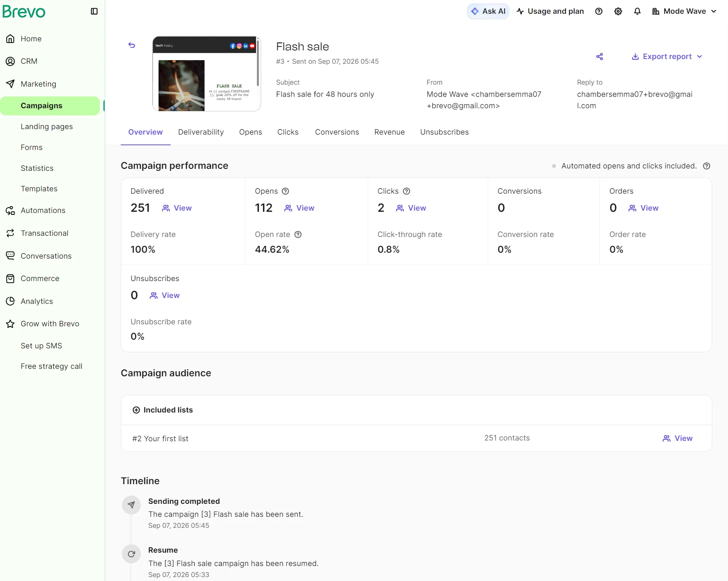View orders contacts
Screen dimensions: 728x581
pos(643,208)
